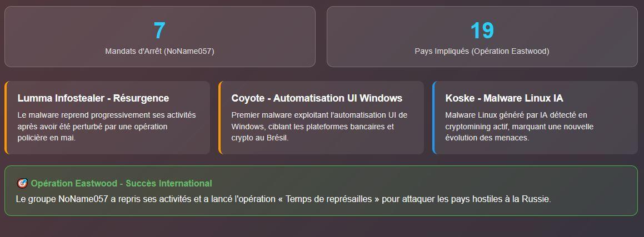This screenshot has height=237, width=644.
Task: Click the Koske cryptomining description text
Action: coord(519,127)
